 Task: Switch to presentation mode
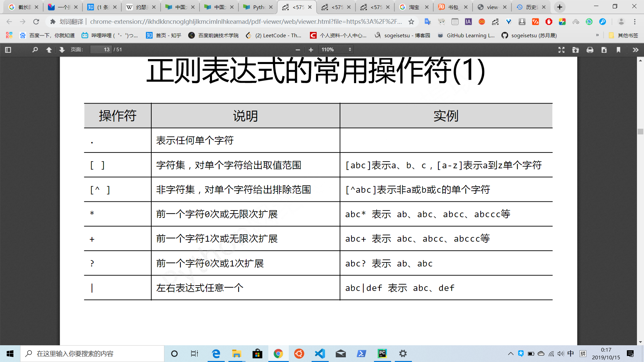point(561,50)
